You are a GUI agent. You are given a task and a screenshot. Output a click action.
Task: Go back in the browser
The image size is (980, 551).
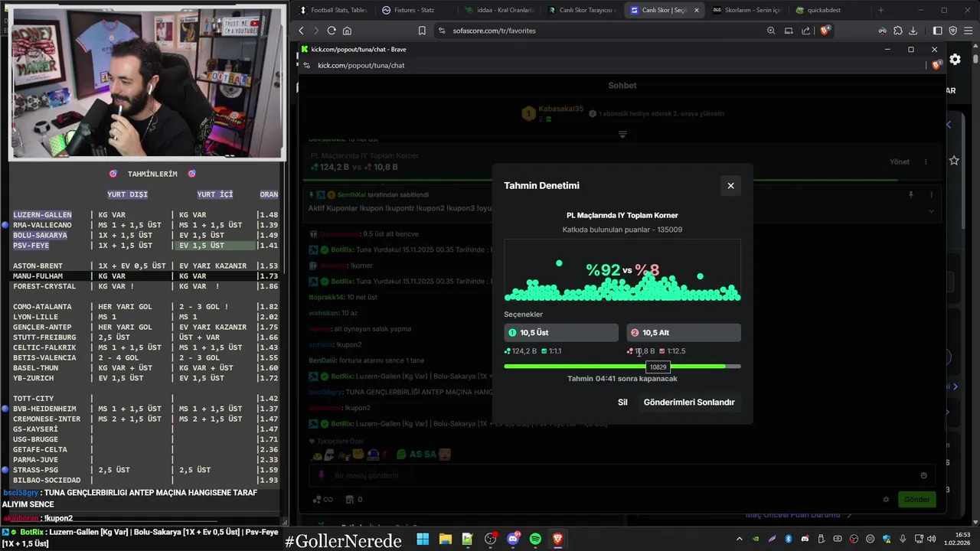(x=301, y=31)
